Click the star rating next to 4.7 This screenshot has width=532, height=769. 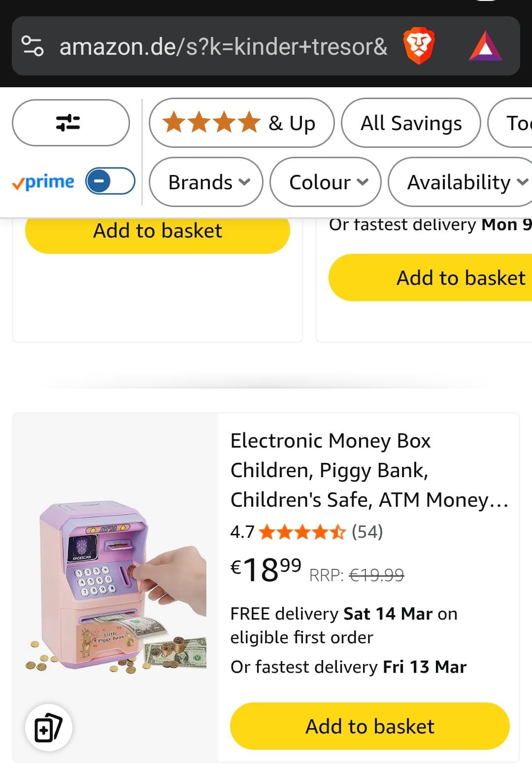pyautogui.click(x=301, y=532)
